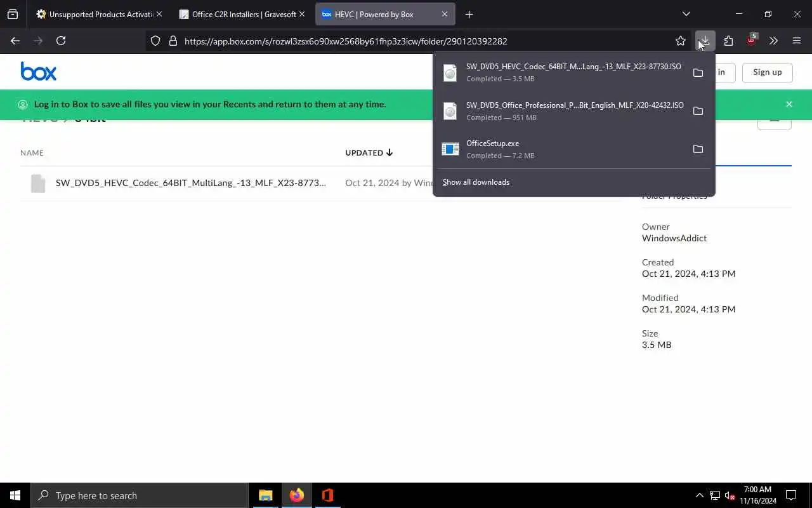Viewport: 812px width, 508px height.
Task: Open Windows Start menu
Action: [15, 495]
